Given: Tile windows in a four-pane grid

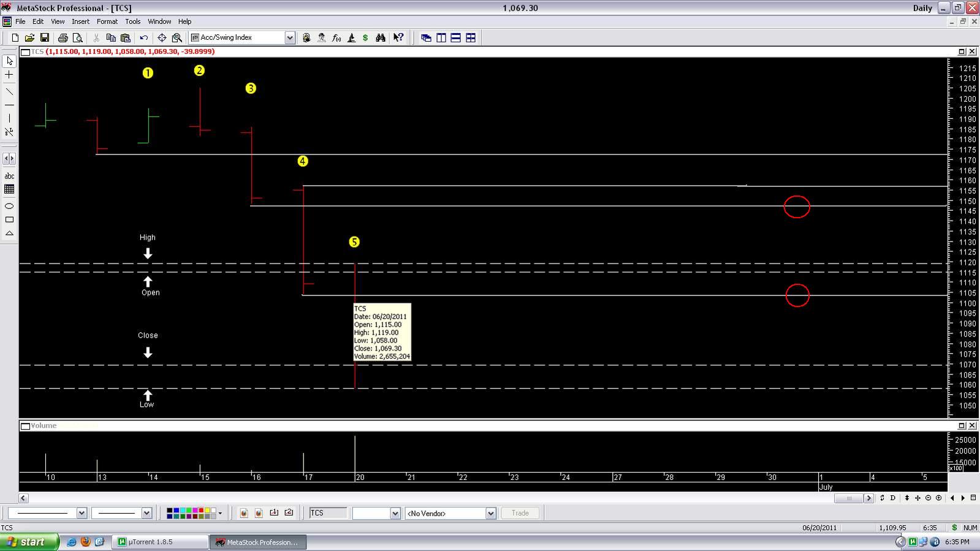Looking at the screenshot, I should [471, 38].
